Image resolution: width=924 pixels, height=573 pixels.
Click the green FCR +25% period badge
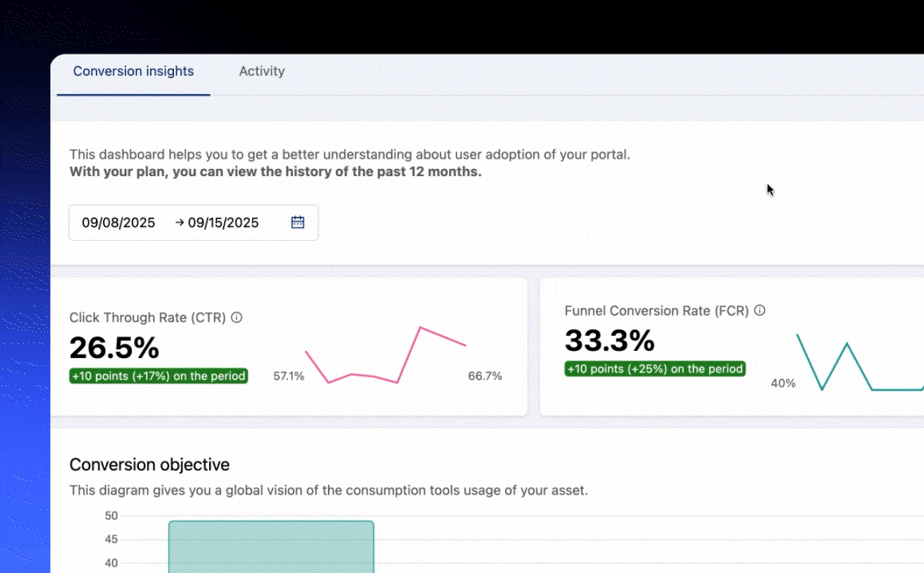pyautogui.click(x=654, y=369)
